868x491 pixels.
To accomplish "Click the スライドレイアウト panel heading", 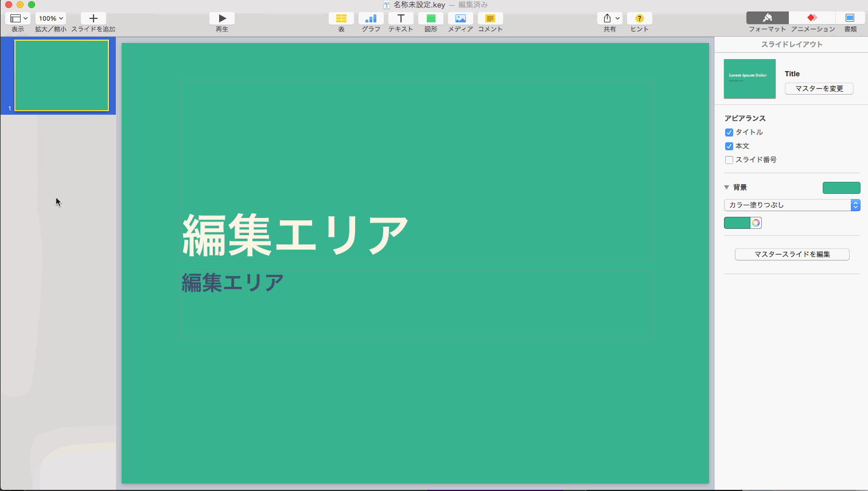I will [792, 44].
